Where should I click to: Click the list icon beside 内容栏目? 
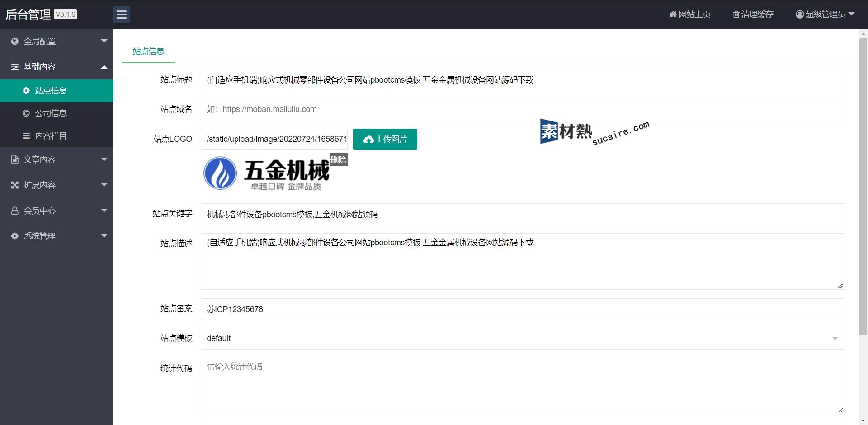click(26, 135)
